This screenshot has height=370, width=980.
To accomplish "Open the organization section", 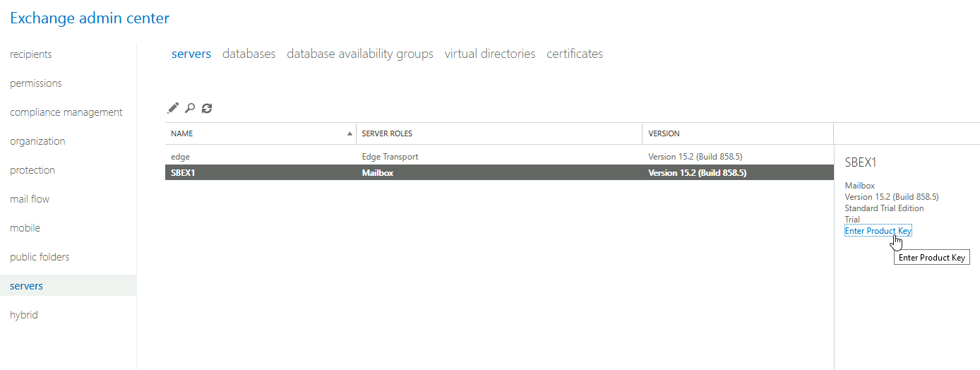I will (x=37, y=141).
